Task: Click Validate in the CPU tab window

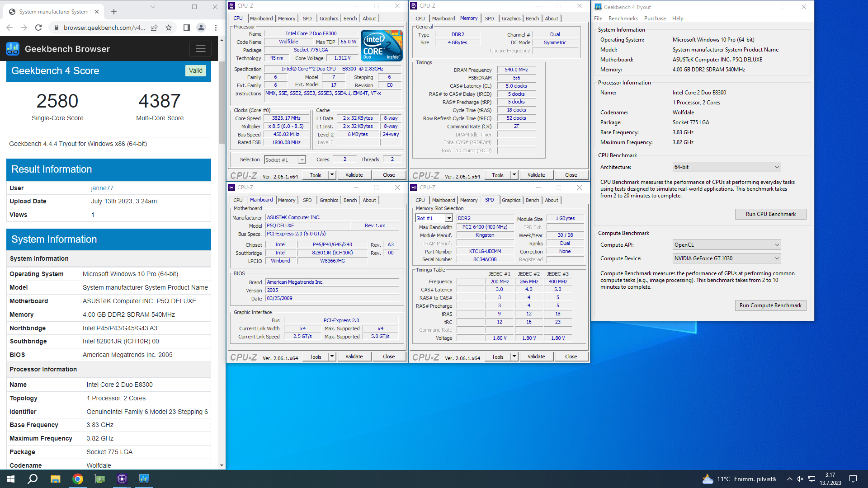Action: coord(354,175)
